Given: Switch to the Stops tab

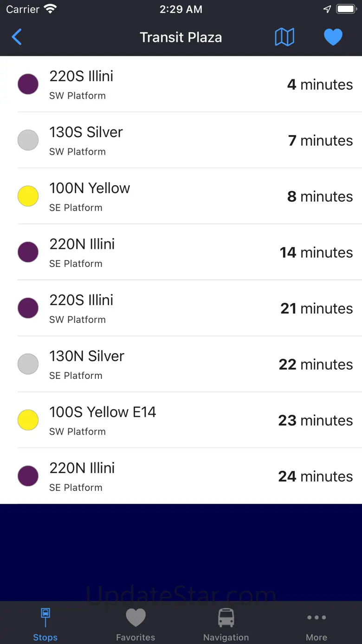Looking at the screenshot, I should [45, 624].
